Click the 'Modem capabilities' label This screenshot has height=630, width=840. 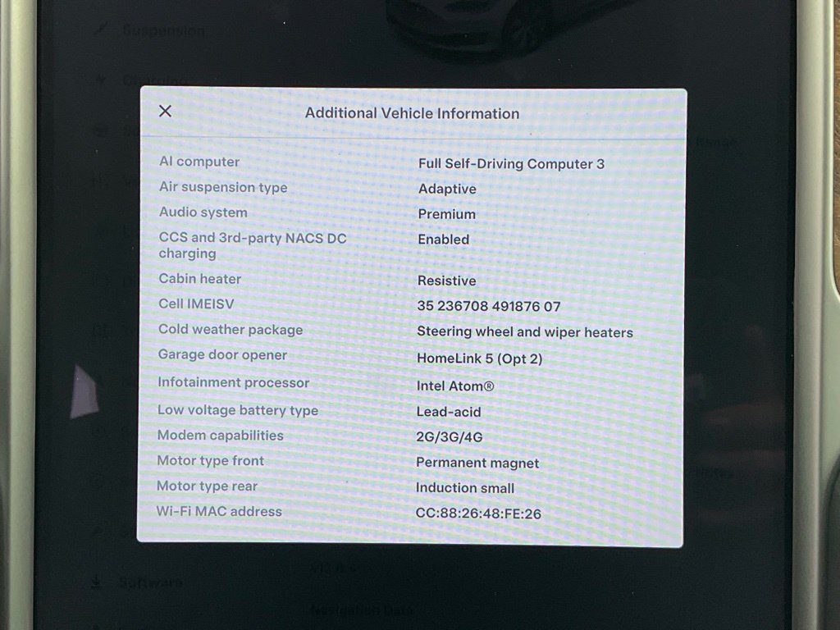(x=220, y=435)
